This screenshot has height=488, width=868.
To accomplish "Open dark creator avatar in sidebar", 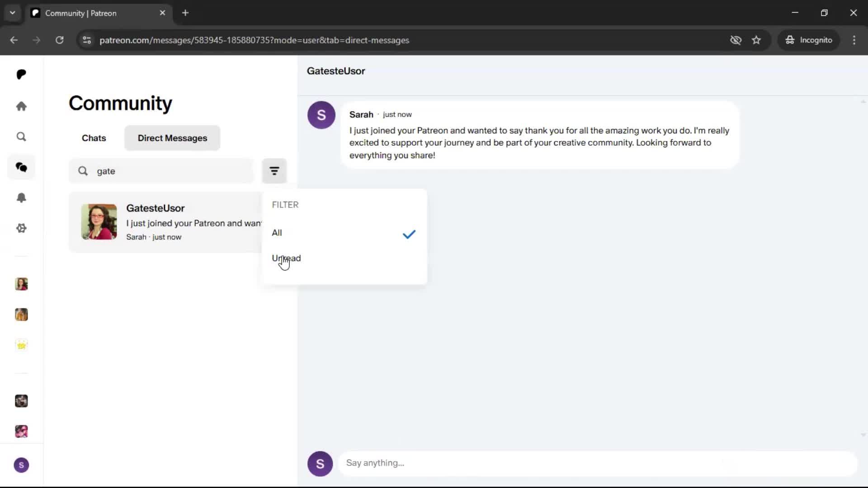I will coord(21,401).
